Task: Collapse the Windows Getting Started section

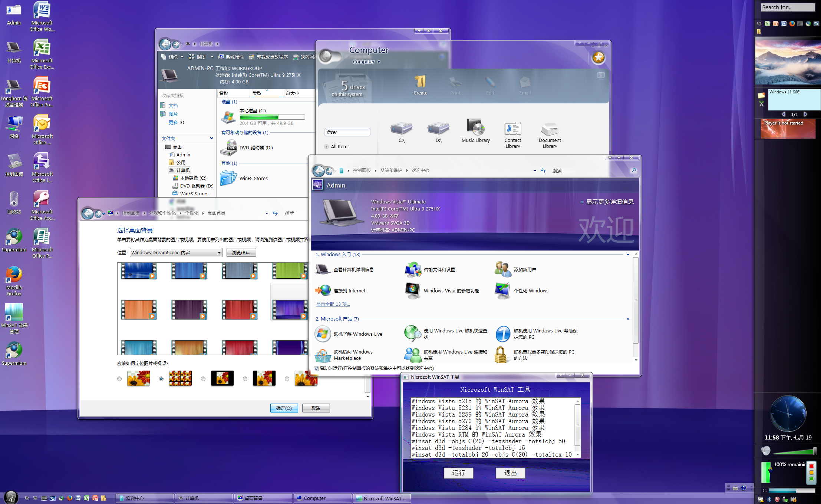Action: (628, 255)
